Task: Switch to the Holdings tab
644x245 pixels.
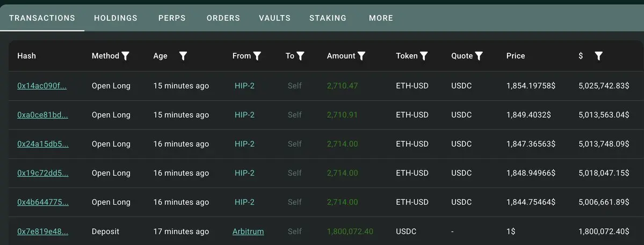Action: click(115, 18)
